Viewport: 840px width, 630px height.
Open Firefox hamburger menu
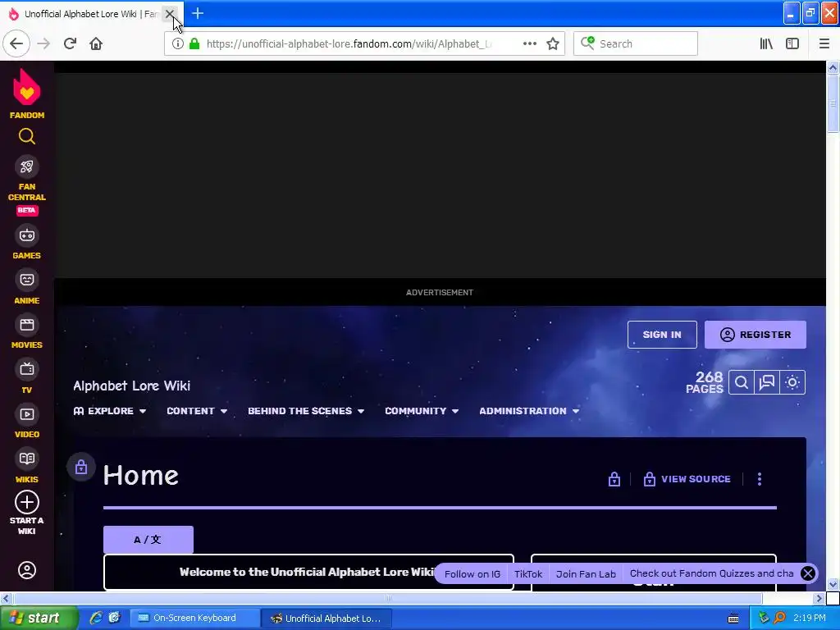[824, 44]
